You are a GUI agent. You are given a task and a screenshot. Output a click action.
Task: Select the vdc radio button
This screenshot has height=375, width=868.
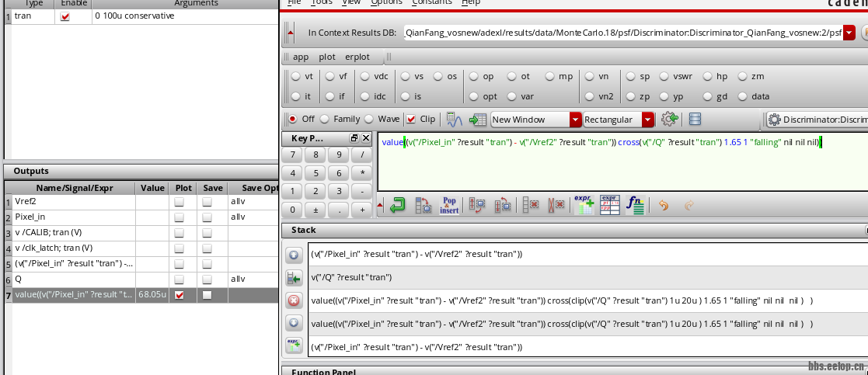click(364, 76)
